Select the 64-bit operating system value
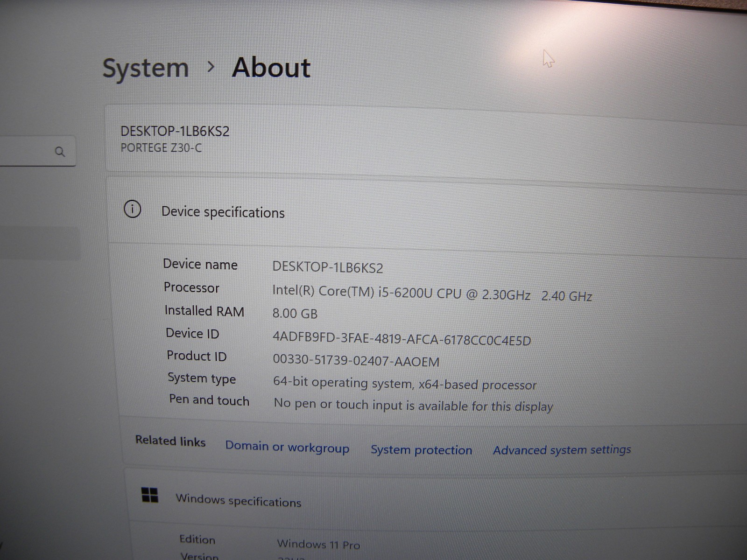Viewport: 747px width, 560px height. coord(405,383)
